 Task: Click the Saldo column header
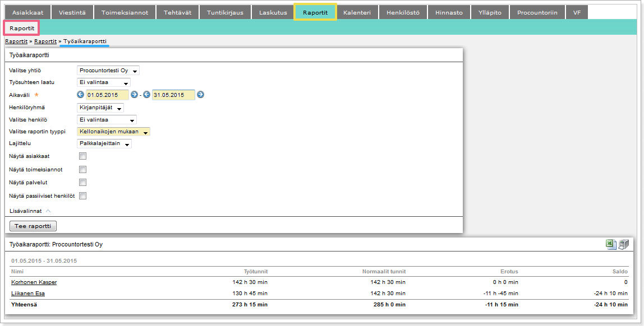(620, 272)
